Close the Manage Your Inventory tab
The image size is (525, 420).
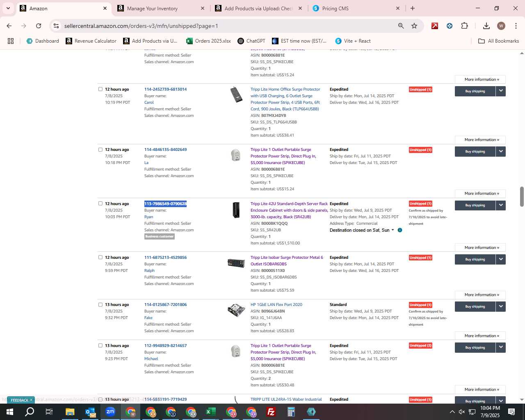click(x=202, y=8)
